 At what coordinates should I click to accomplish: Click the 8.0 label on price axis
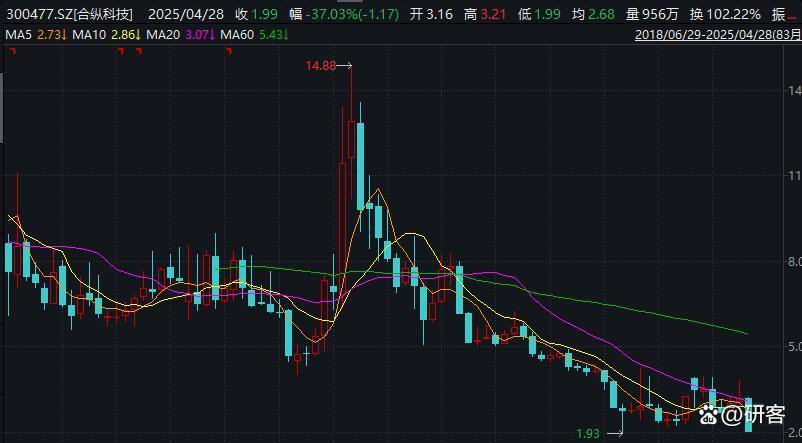coord(794,262)
